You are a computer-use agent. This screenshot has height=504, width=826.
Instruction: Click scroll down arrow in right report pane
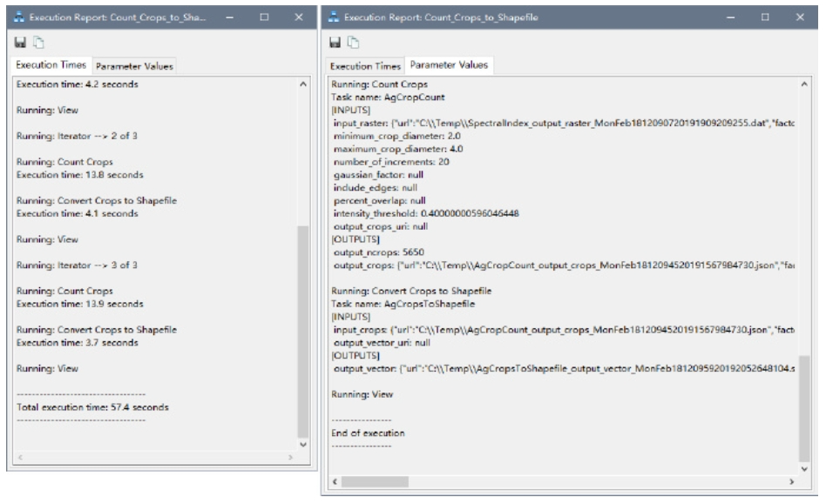804,469
